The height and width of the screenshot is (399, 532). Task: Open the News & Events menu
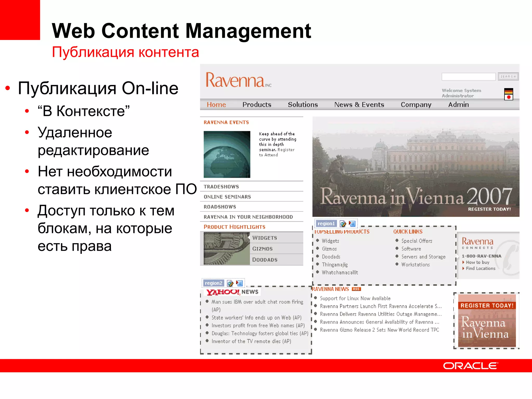click(x=359, y=105)
